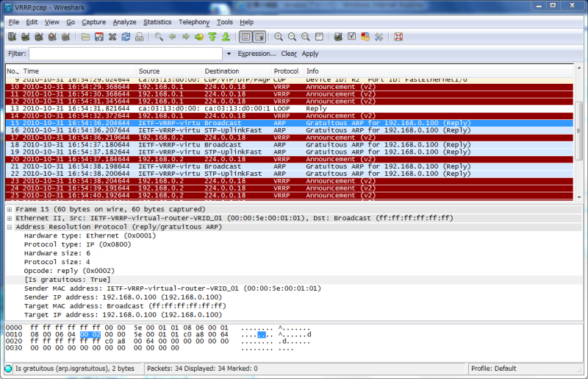Toggle the Colorize packet list button
Screen dimensions: 588x379
point(245,37)
